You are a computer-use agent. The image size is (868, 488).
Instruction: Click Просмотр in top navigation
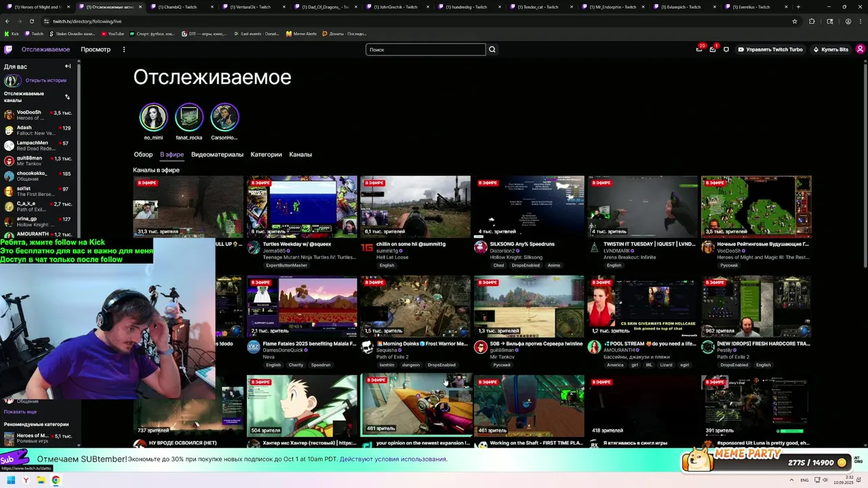pyautogui.click(x=96, y=49)
